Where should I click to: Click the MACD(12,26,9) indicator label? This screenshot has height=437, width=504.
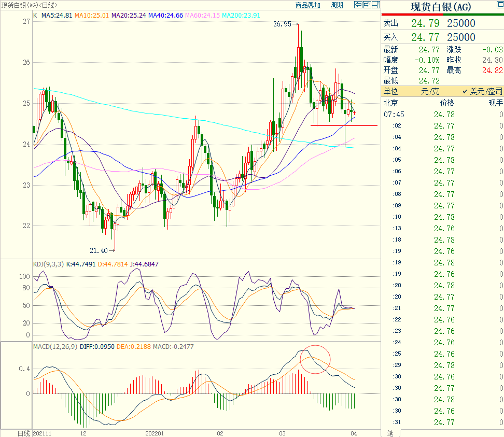point(56,346)
